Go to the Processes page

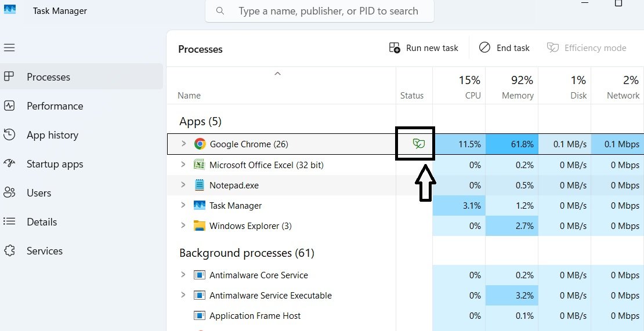[81, 77]
